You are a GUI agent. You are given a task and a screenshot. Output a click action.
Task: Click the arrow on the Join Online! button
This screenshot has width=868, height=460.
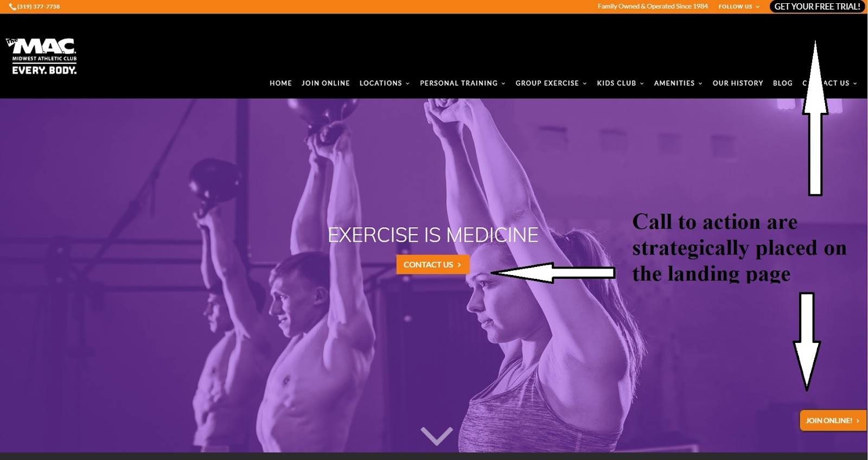click(x=858, y=420)
